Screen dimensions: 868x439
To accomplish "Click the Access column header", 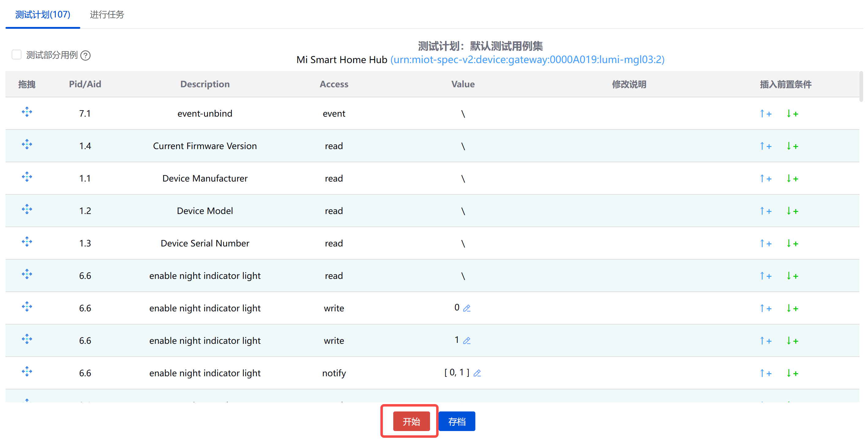I will point(334,84).
